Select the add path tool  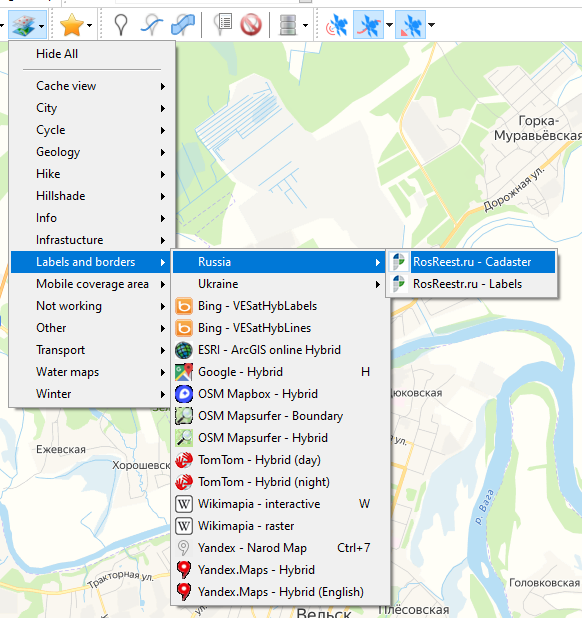[151, 25]
